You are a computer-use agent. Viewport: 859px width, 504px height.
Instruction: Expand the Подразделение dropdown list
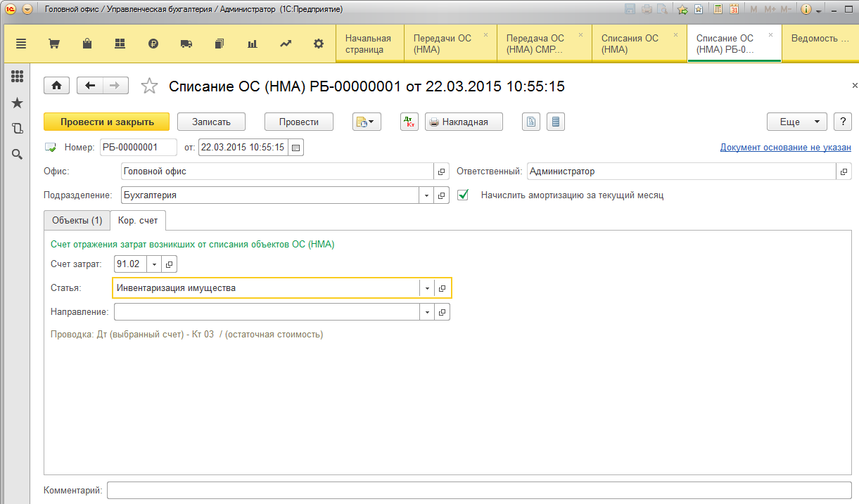coord(426,195)
